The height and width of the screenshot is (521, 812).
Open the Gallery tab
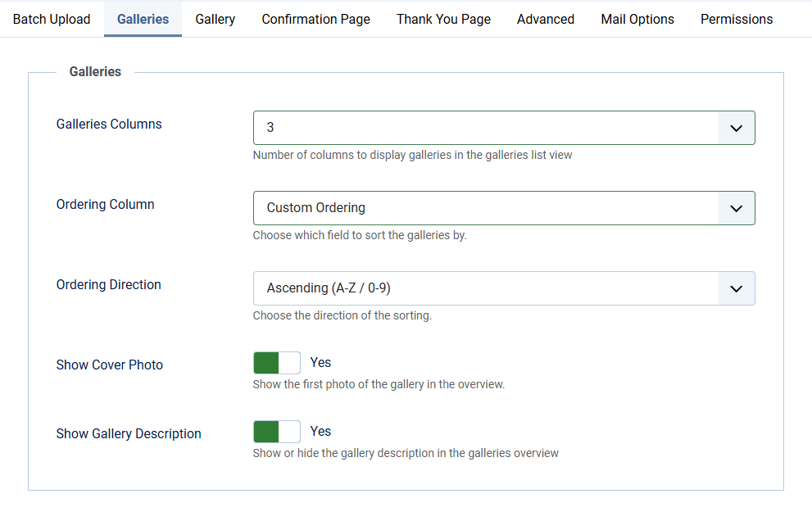[215, 19]
